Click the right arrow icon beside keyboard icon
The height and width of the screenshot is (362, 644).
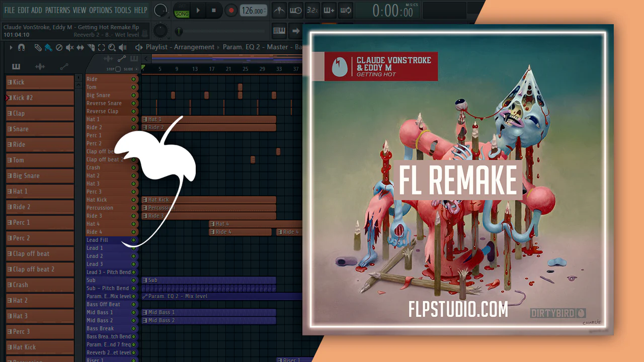[x=296, y=31]
